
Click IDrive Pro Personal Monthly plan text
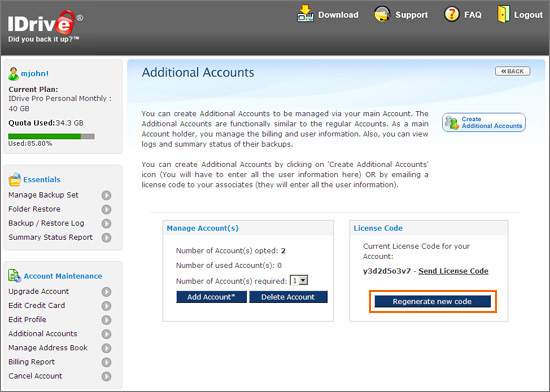pos(60,103)
